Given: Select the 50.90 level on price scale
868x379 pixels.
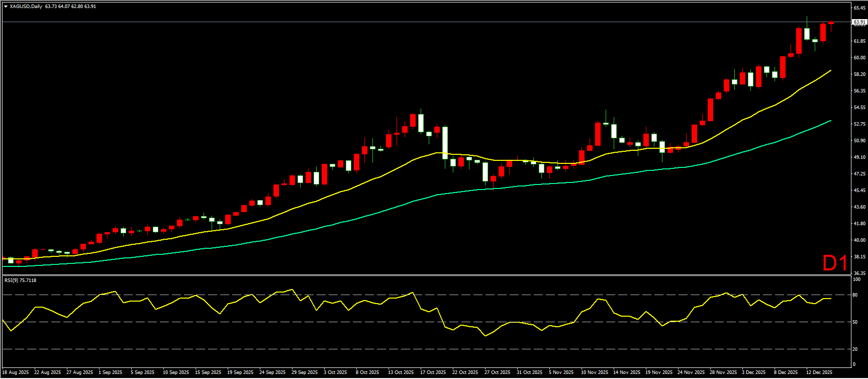Looking at the screenshot, I should pos(859,141).
